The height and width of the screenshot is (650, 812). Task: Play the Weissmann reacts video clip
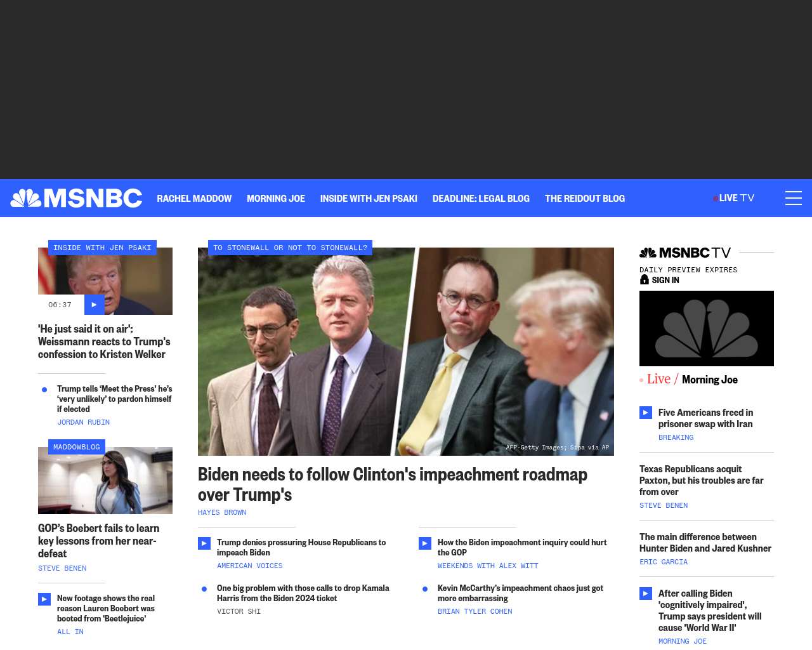94,305
